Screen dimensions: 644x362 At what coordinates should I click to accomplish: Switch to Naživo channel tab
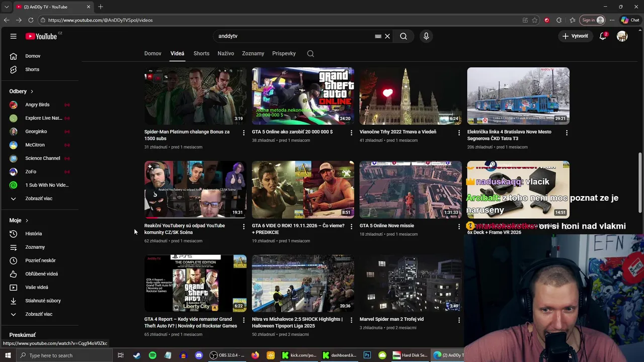pyautogui.click(x=225, y=53)
